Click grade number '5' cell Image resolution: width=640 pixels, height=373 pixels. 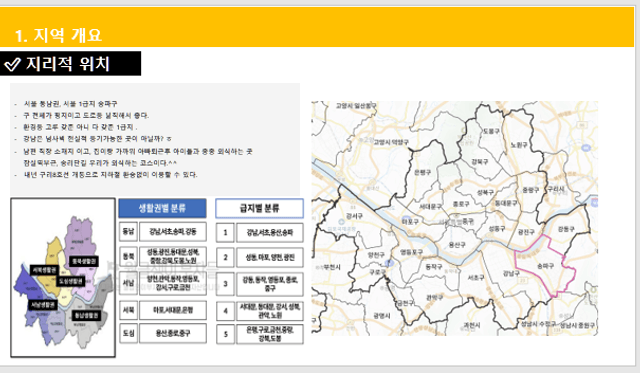pyautogui.click(x=225, y=334)
